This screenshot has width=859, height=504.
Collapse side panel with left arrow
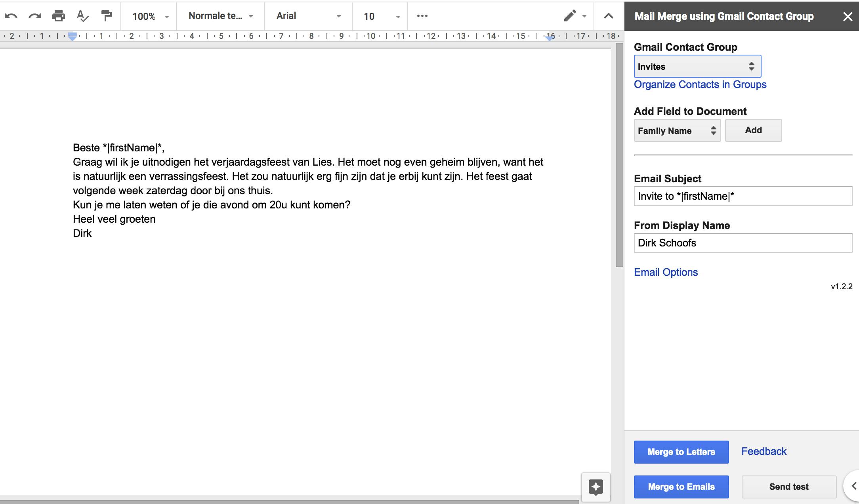(854, 486)
